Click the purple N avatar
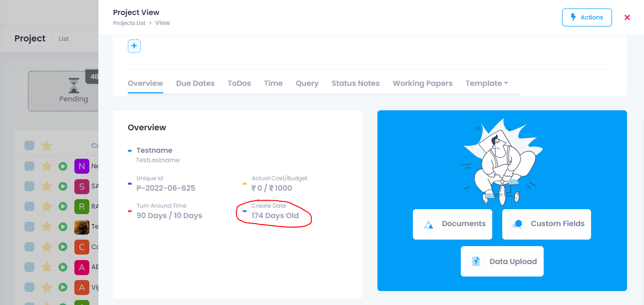 pos(82,166)
